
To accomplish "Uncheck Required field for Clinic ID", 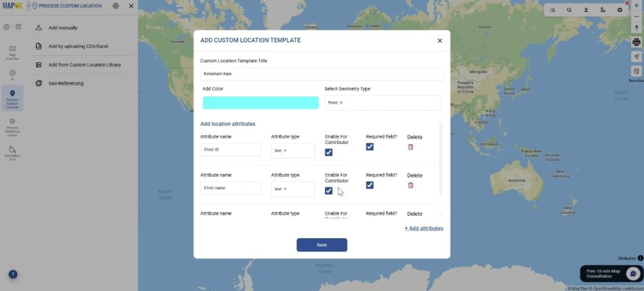I will 370,146.
